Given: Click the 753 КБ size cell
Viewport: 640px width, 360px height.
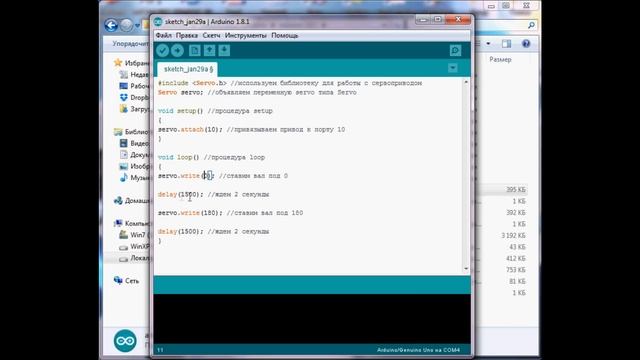Looking at the screenshot, I should click(516, 270).
